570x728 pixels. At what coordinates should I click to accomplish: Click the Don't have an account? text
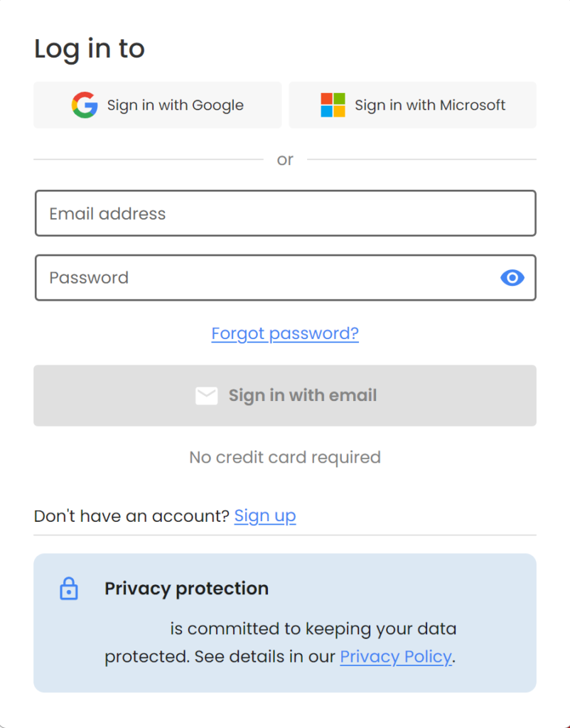click(131, 516)
